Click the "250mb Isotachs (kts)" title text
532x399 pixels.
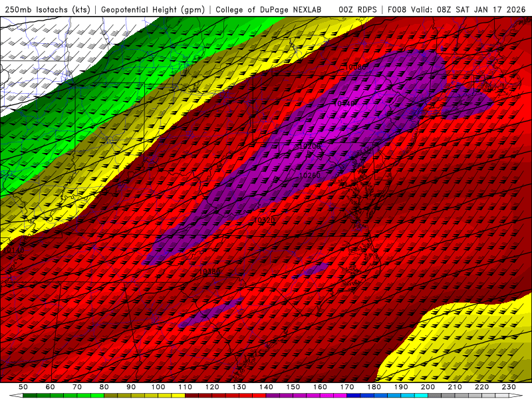[47, 9]
